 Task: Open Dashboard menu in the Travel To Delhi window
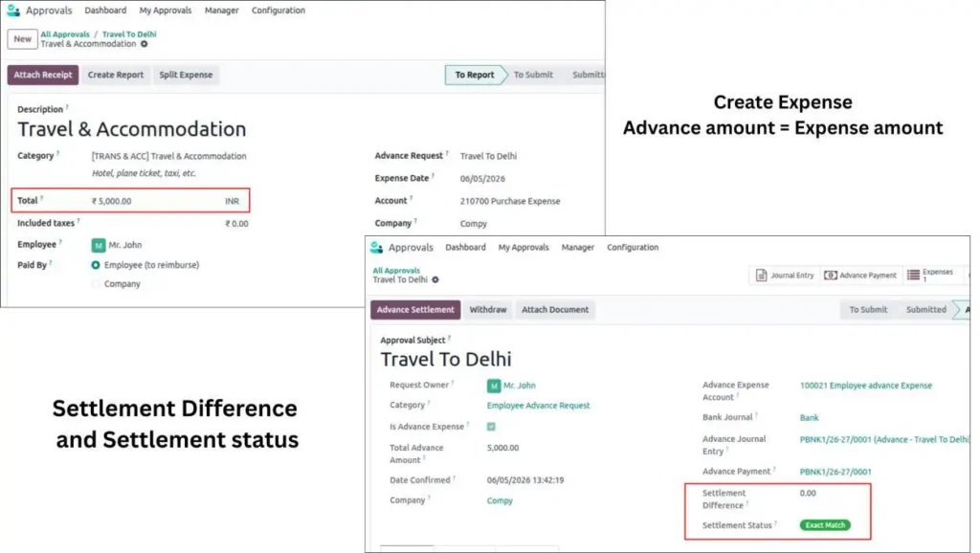click(x=466, y=248)
